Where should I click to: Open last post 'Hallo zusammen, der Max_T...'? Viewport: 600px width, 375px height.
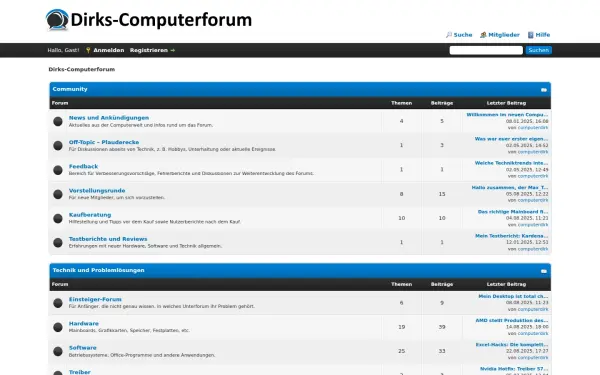510,188
